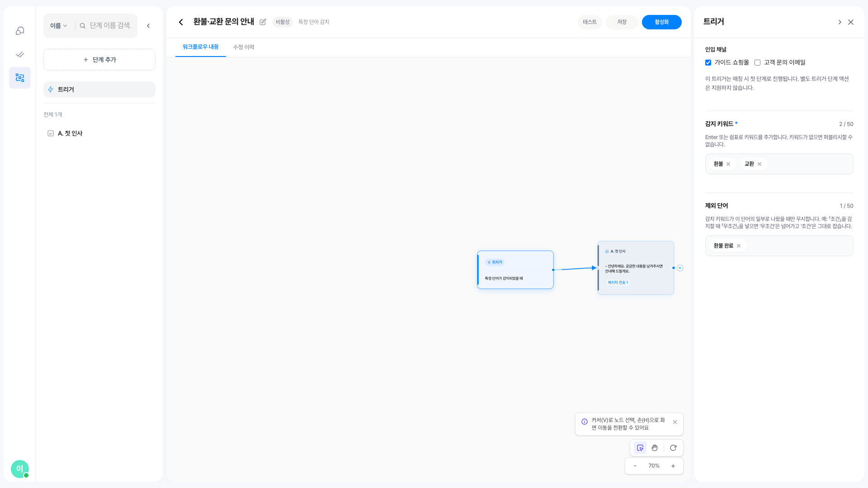
Task: Select the A. 첫 인사 step in list
Action: 99,133
